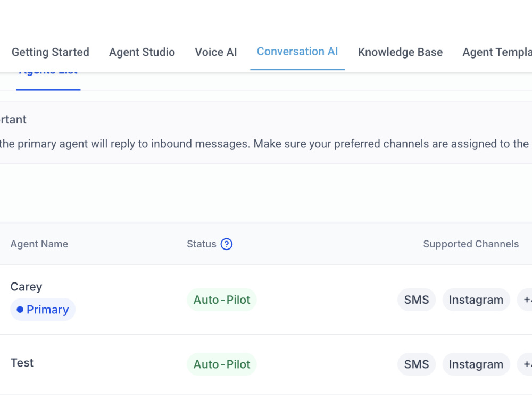Open the Knowledge Base tab
The image size is (532, 399).
click(400, 52)
